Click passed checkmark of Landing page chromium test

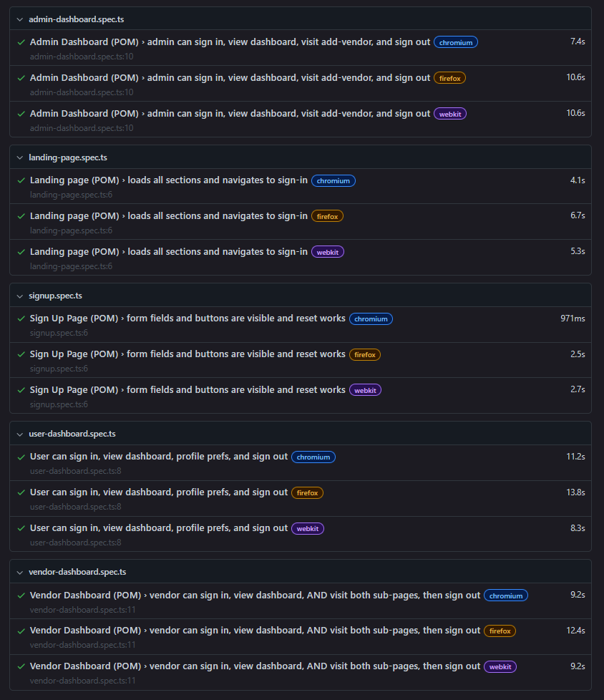pyautogui.click(x=21, y=180)
